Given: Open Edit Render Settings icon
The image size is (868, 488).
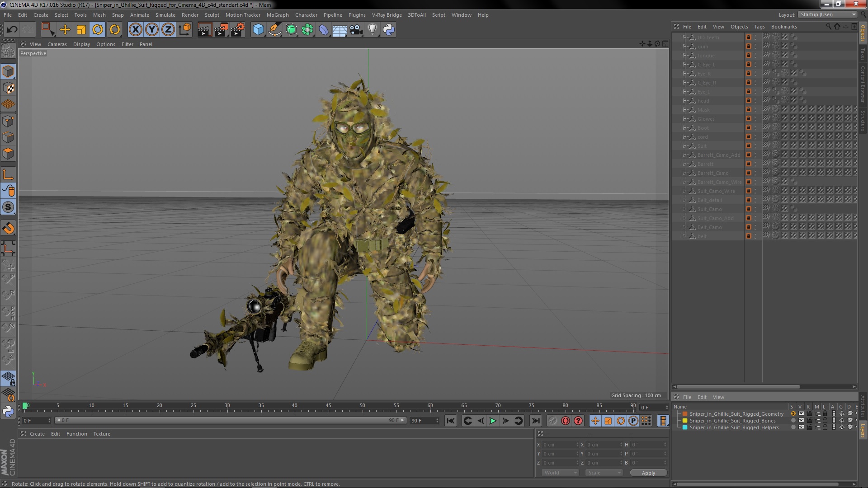Looking at the screenshot, I should click(x=238, y=30).
